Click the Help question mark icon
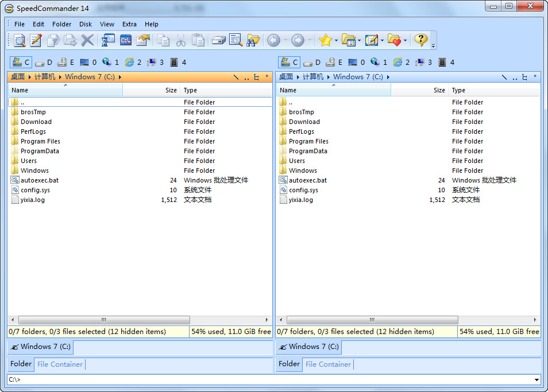Screen dimensions: 548x392 [x=421, y=40]
